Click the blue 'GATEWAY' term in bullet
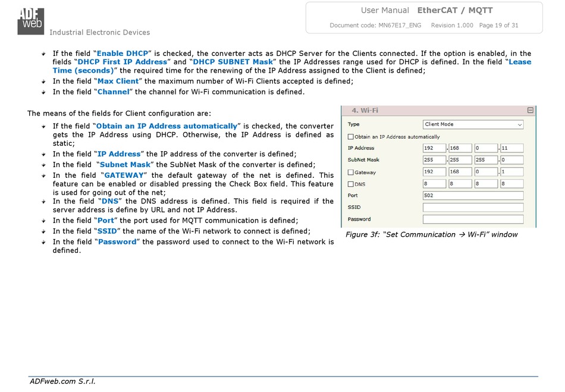 124,175
